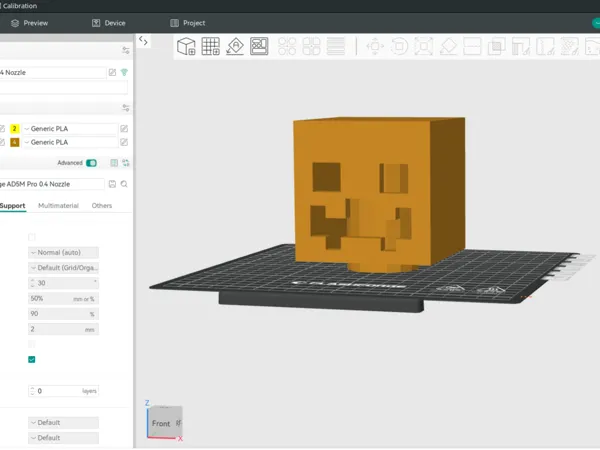
Task: Select the Lay on face tool
Action: [x=448, y=46]
